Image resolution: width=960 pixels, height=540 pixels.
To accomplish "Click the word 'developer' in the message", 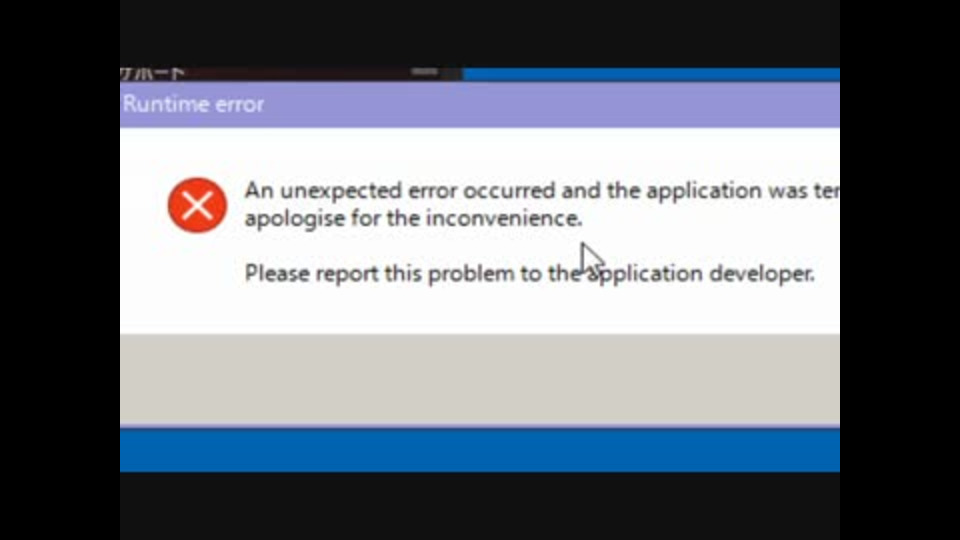I will click(761, 273).
